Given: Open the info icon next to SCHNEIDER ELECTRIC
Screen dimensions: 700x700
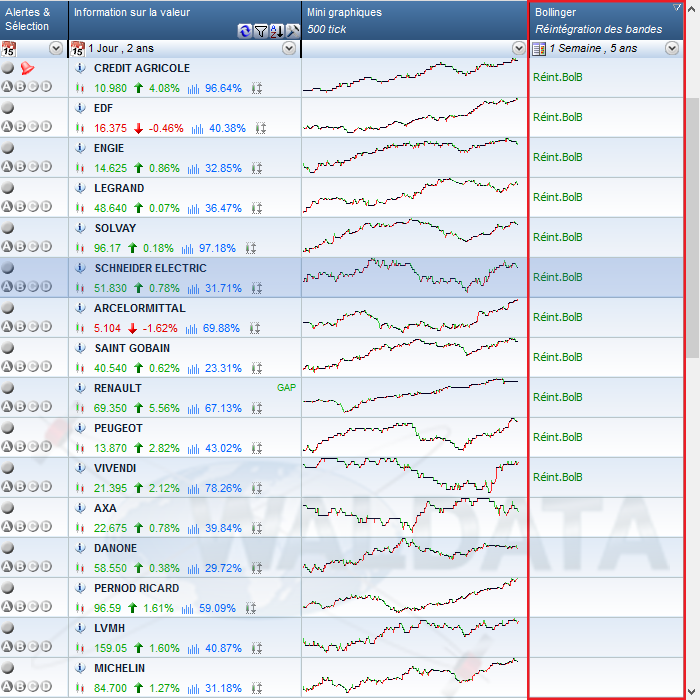Looking at the screenshot, I should click(x=80, y=268).
